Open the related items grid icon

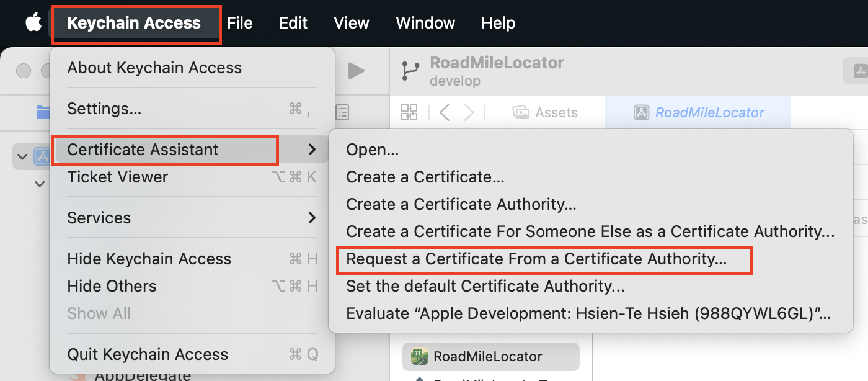point(409,112)
